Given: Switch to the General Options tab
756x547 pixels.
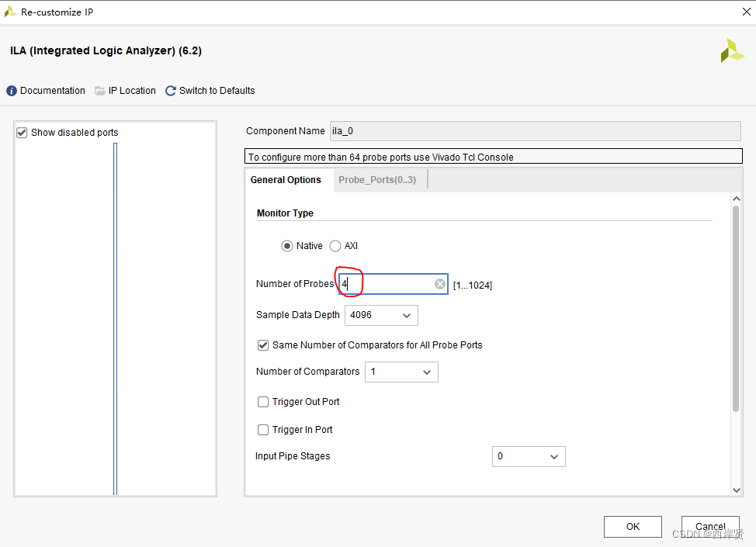Looking at the screenshot, I should (x=286, y=180).
